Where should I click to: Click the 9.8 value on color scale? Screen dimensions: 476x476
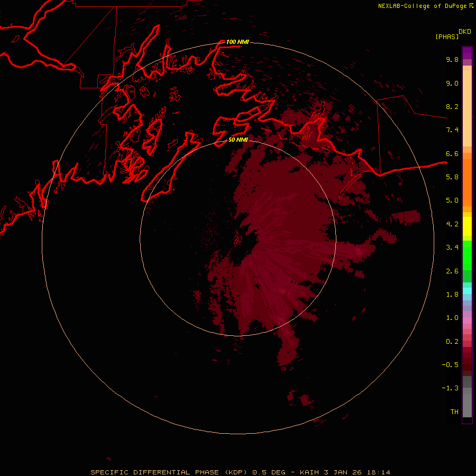(452, 59)
